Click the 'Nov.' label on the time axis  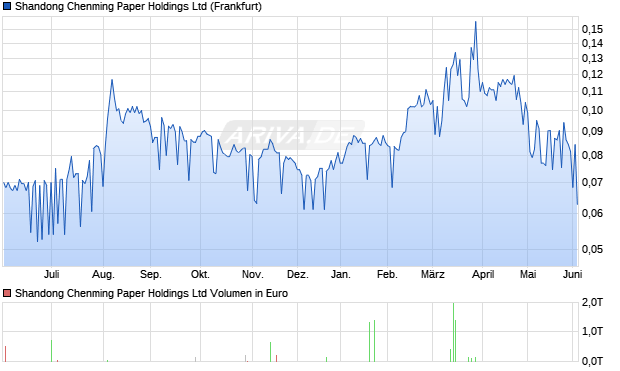pyautogui.click(x=253, y=274)
